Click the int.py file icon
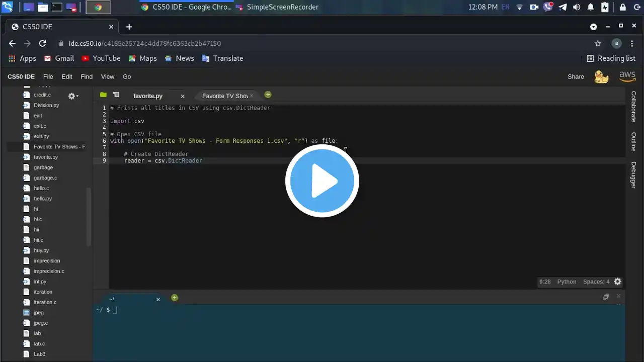Viewport: 644px width, 362px height. 27,282
